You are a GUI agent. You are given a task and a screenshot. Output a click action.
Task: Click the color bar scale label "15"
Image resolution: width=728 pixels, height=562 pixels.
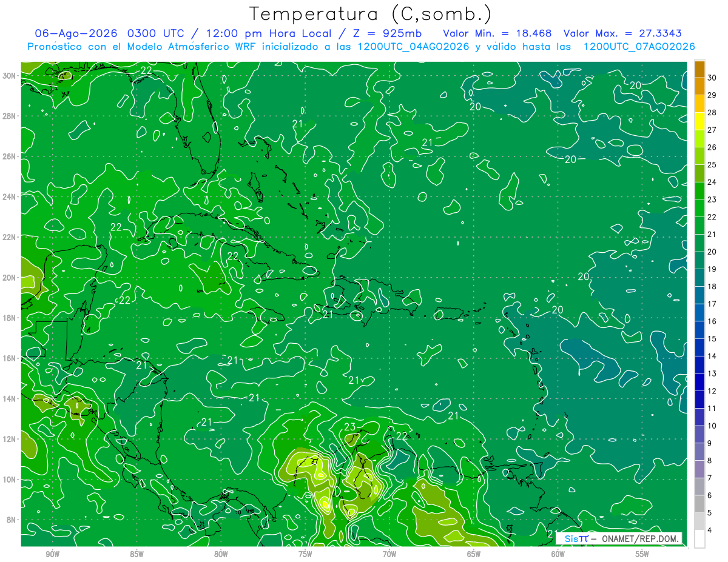tap(712, 339)
